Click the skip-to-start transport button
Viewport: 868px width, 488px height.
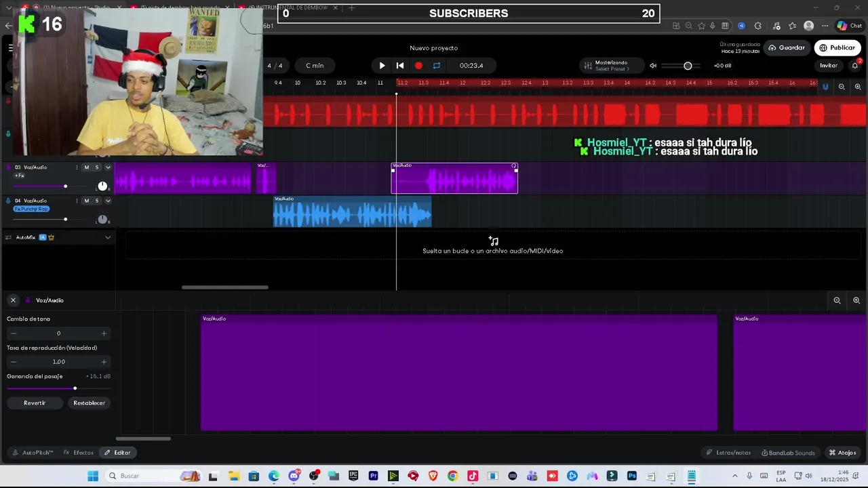(x=400, y=66)
